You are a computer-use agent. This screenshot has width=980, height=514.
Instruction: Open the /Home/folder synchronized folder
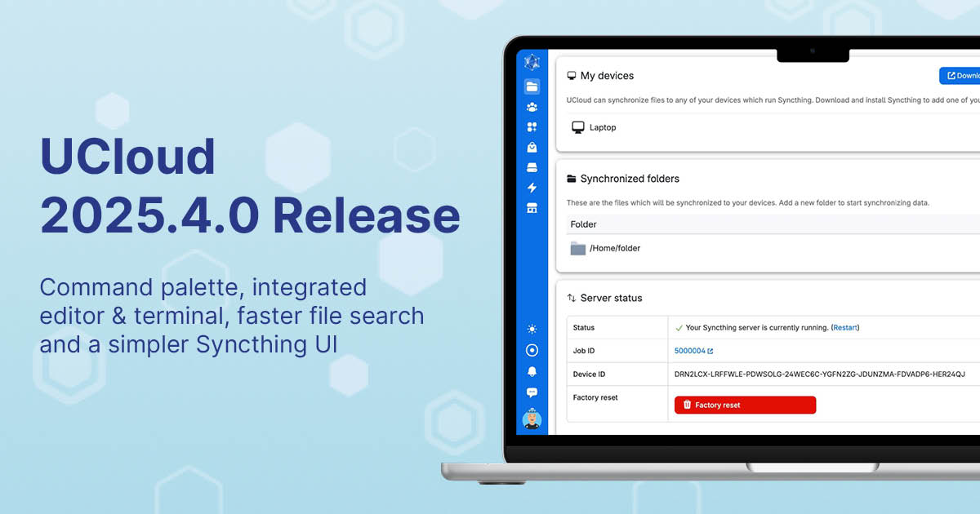(x=615, y=248)
